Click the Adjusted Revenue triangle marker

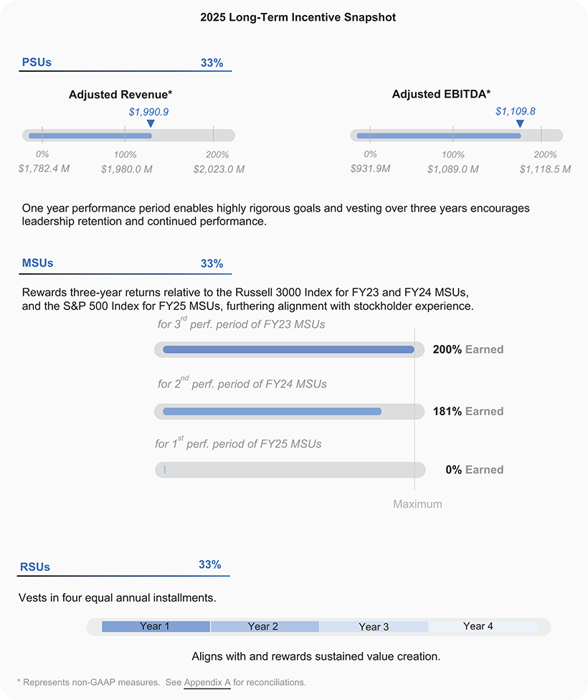click(150, 124)
